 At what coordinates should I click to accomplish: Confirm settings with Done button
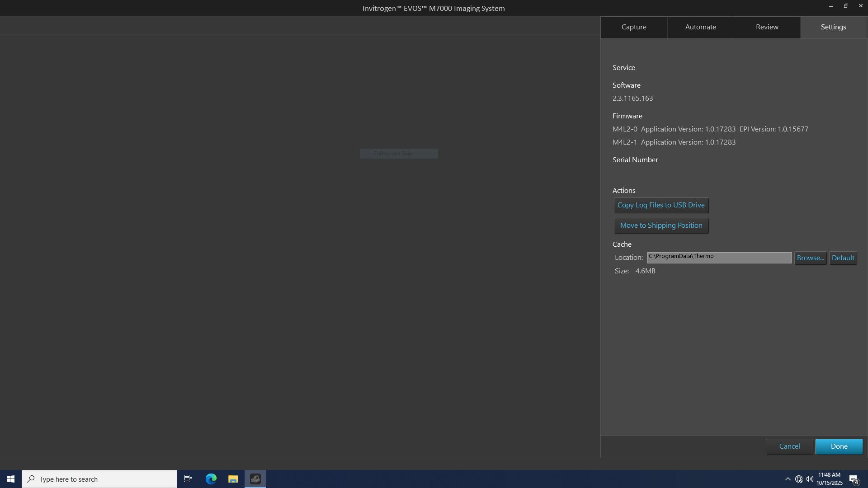tap(838, 446)
